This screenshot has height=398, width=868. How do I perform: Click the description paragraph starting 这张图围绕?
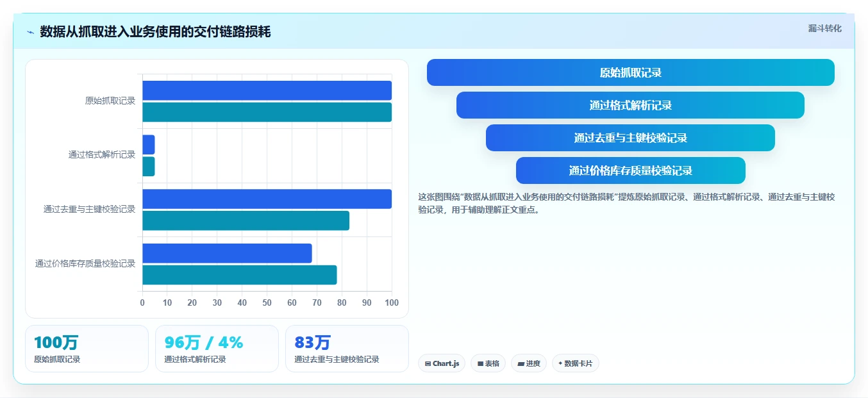(x=626, y=203)
